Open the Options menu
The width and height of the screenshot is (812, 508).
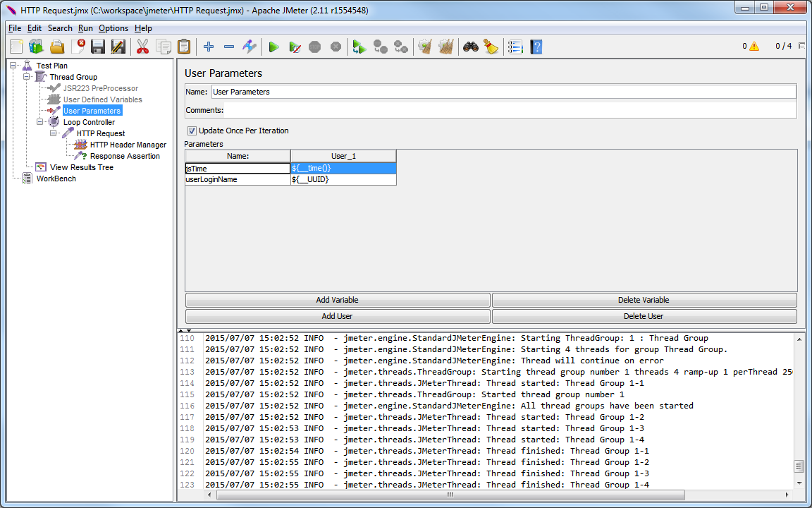(113, 28)
